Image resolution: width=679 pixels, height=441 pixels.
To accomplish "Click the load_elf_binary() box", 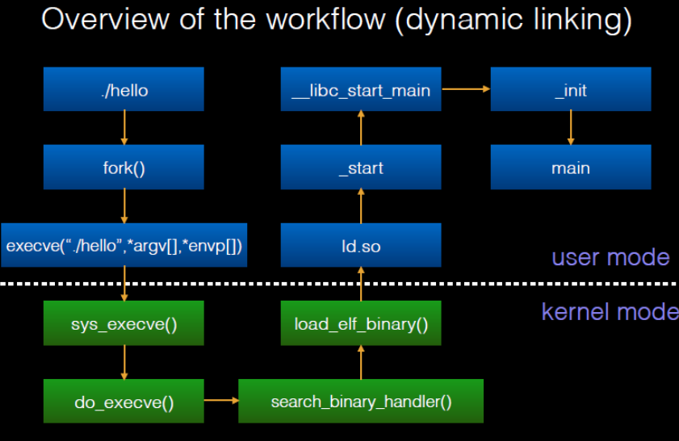I will pos(361,324).
